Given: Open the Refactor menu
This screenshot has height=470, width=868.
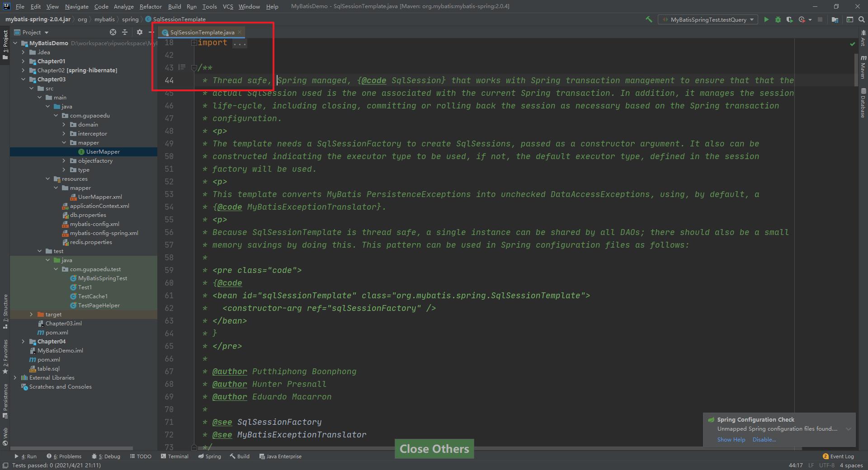Looking at the screenshot, I should (x=151, y=6).
